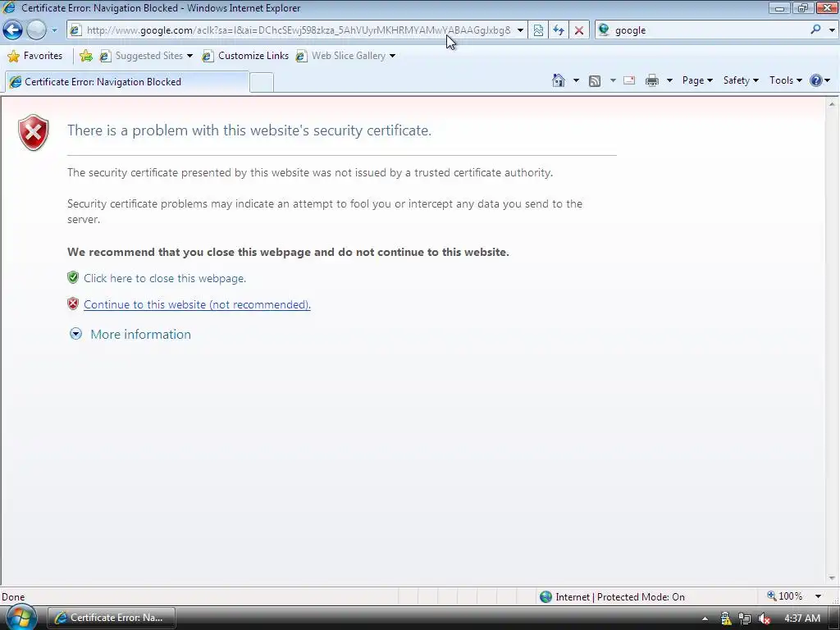Open the Page menu

click(697, 80)
